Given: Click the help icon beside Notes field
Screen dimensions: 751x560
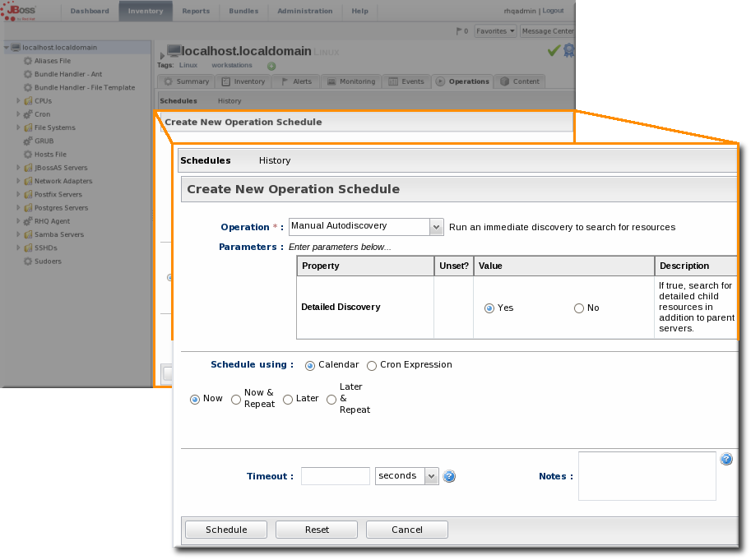Looking at the screenshot, I should click(726, 460).
